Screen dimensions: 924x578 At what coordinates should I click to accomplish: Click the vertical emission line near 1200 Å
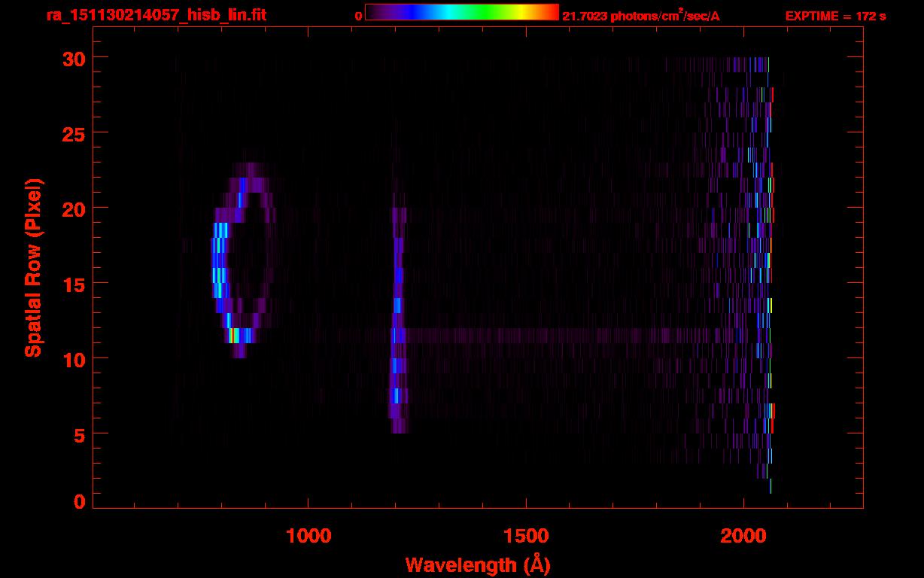click(x=397, y=320)
